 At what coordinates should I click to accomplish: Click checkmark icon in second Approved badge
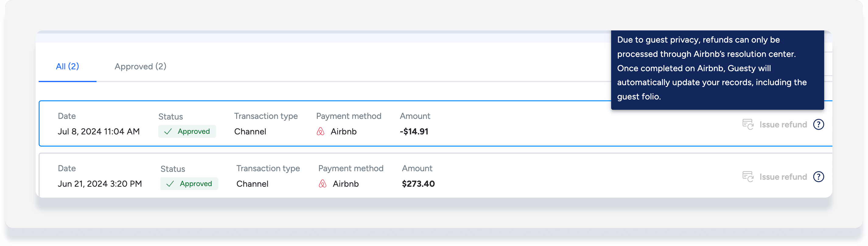tap(170, 184)
